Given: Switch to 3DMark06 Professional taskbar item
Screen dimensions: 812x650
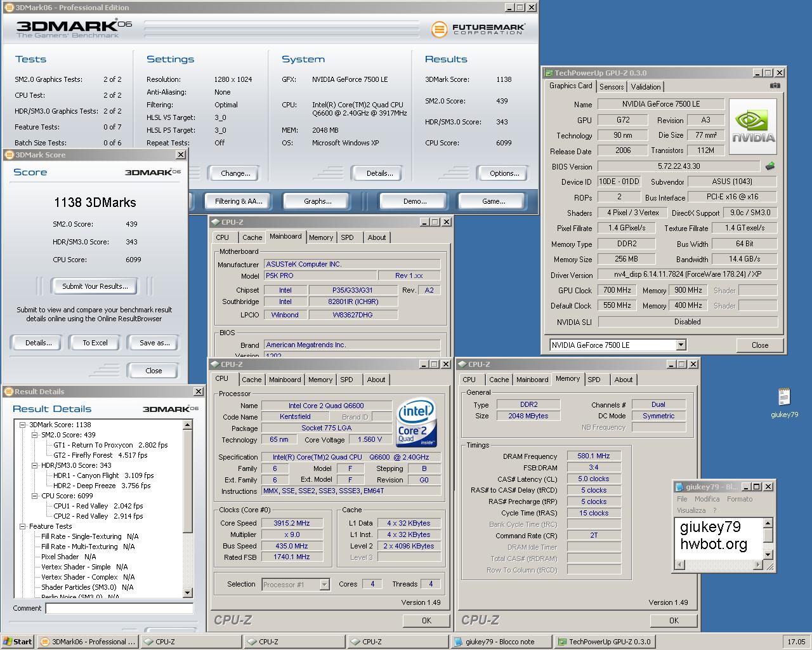Looking at the screenshot, I should pyautogui.click(x=88, y=642).
